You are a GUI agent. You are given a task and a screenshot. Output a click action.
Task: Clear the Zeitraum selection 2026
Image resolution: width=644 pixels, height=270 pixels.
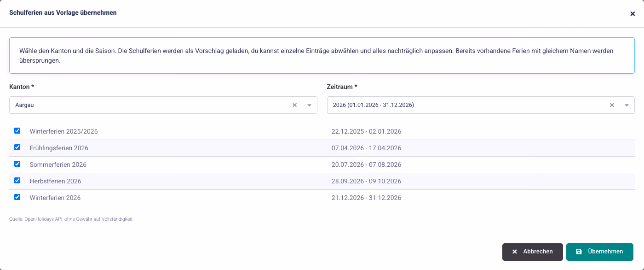612,105
